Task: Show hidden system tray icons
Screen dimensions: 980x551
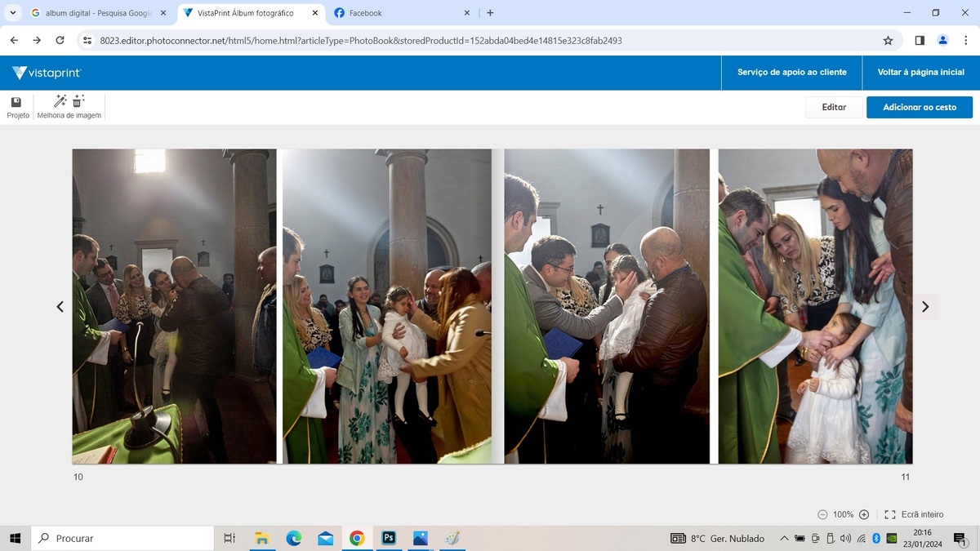Action: pyautogui.click(x=784, y=539)
